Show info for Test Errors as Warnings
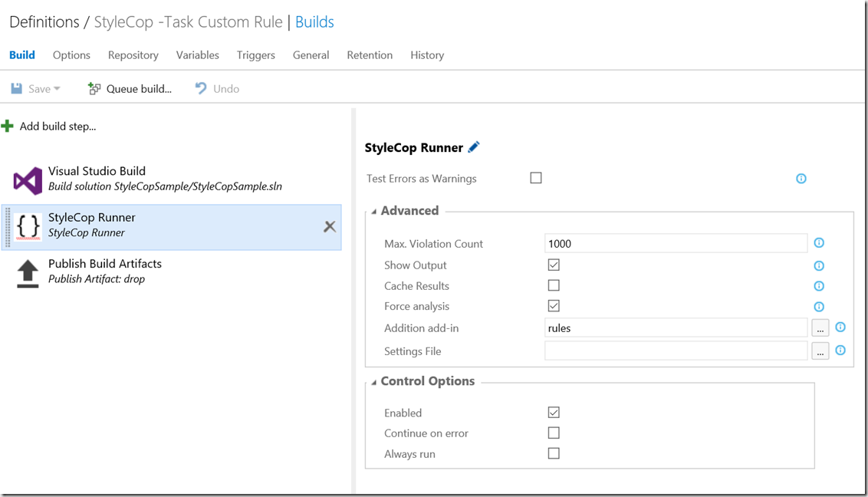This screenshot has height=497, width=868. pyautogui.click(x=801, y=178)
